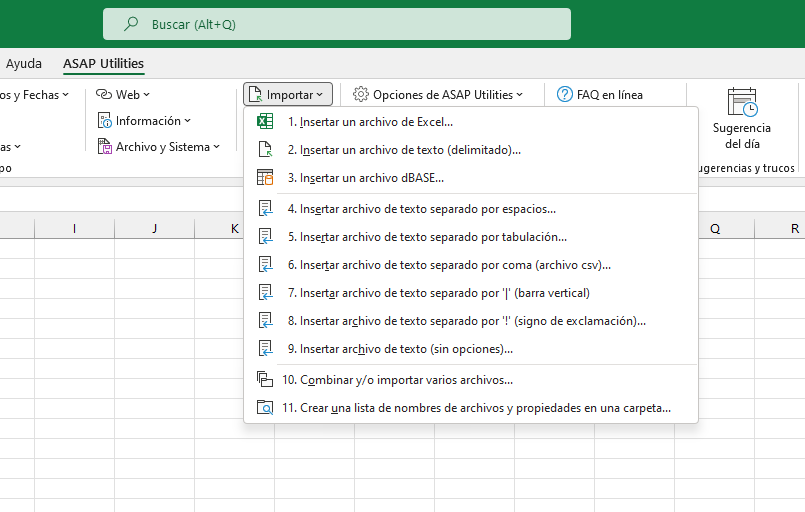Open the Fechas dropdown in the ribbon

[35, 94]
